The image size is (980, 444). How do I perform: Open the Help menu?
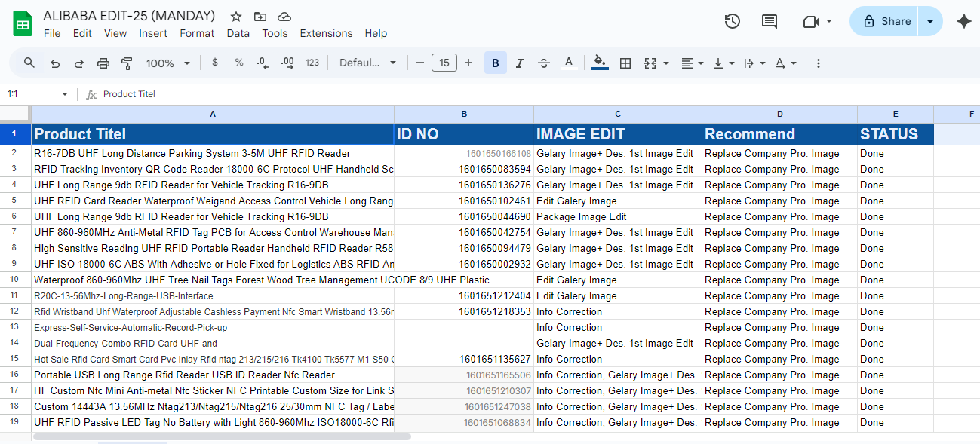click(x=376, y=33)
